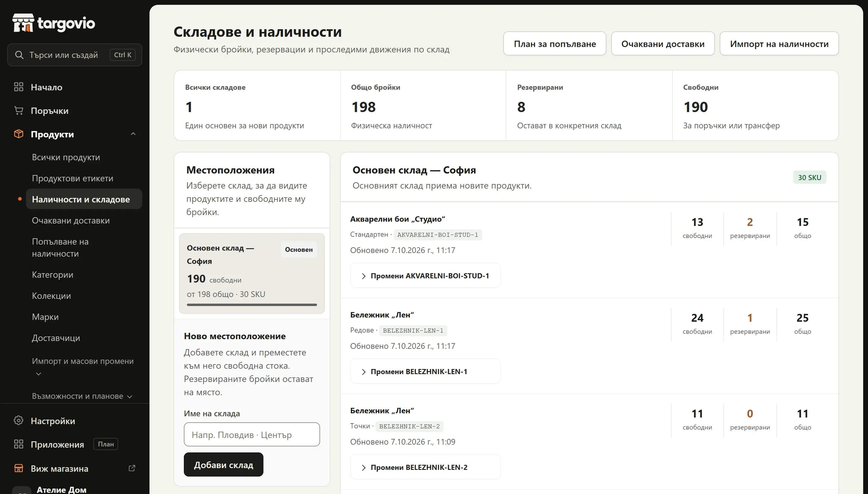Click the search magnifier icon

click(x=19, y=55)
